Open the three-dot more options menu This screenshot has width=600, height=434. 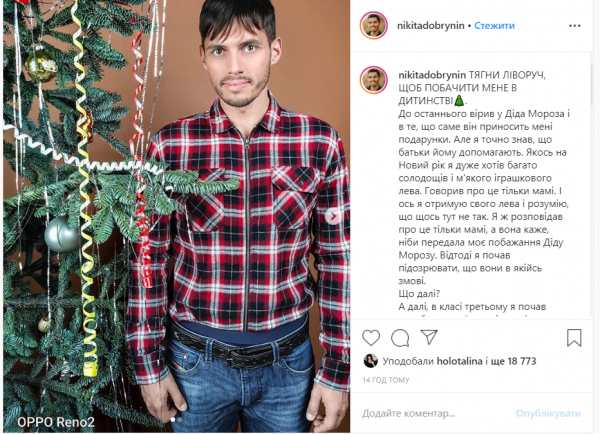click(x=575, y=26)
